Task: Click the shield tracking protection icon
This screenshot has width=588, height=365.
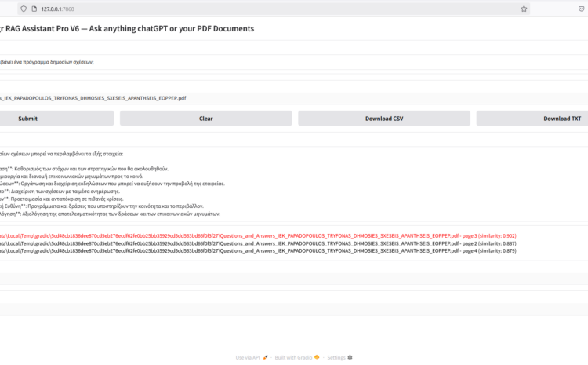Action: coord(24,9)
